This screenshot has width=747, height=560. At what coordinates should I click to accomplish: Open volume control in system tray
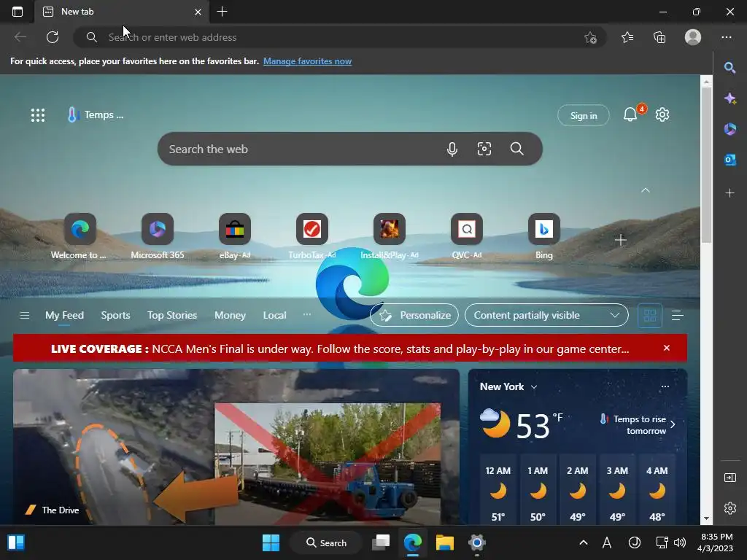[x=680, y=542]
